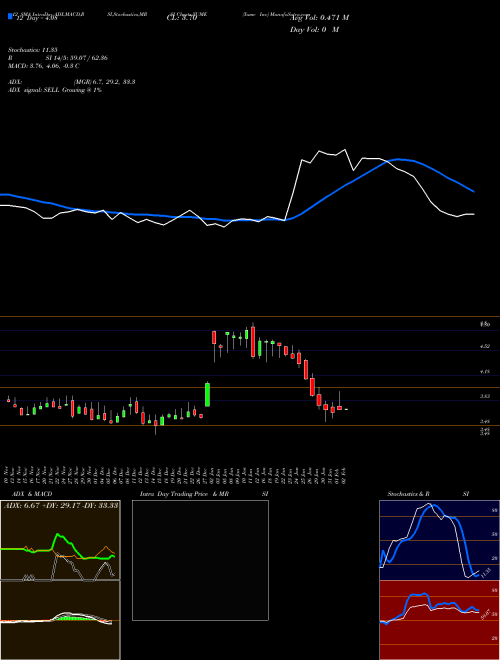Click the tall green breakout candlestick
The height and width of the screenshot is (660, 500).
207,394
